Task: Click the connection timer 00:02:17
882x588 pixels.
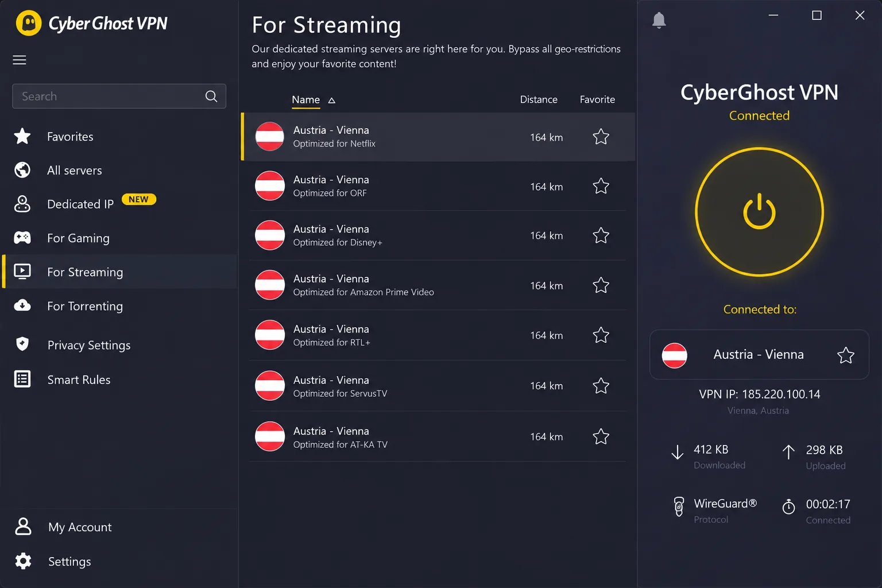Action: tap(828, 504)
